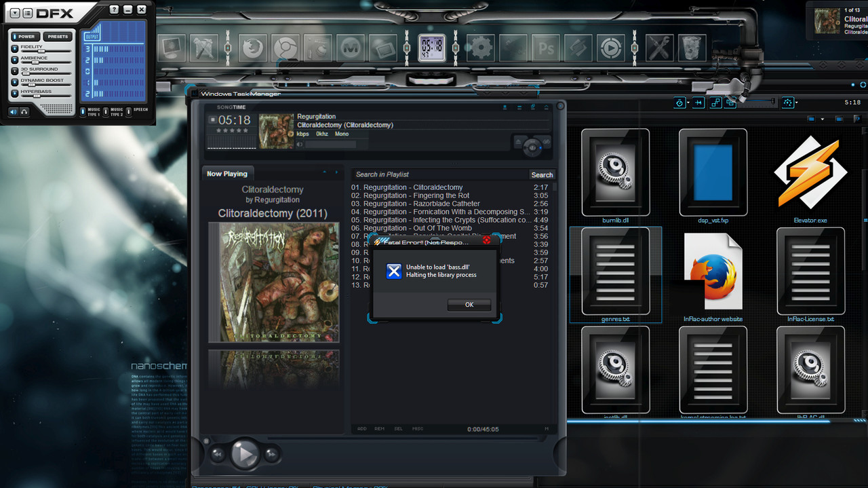Skip to previous track in player
This screenshot has height=488, width=868.
click(x=218, y=454)
